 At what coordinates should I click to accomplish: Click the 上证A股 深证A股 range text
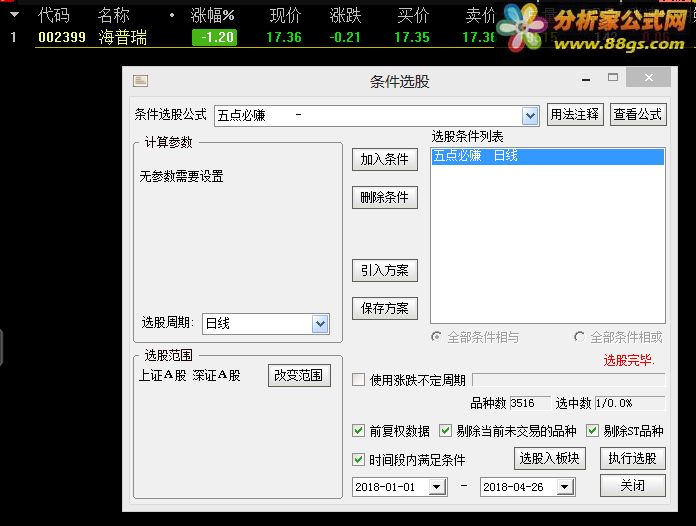pyautogui.click(x=190, y=376)
